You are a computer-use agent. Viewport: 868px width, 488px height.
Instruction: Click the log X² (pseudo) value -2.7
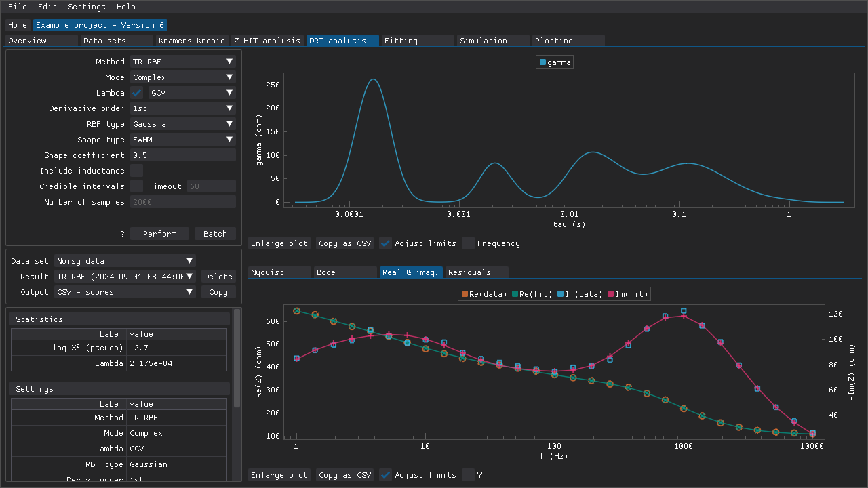coord(176,348)
